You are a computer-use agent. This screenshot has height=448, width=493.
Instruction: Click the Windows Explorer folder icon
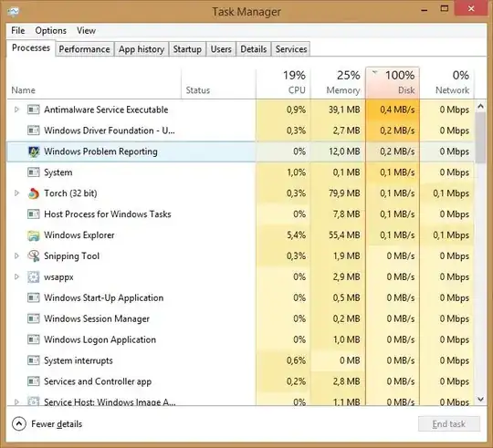(x=34, y=235)
